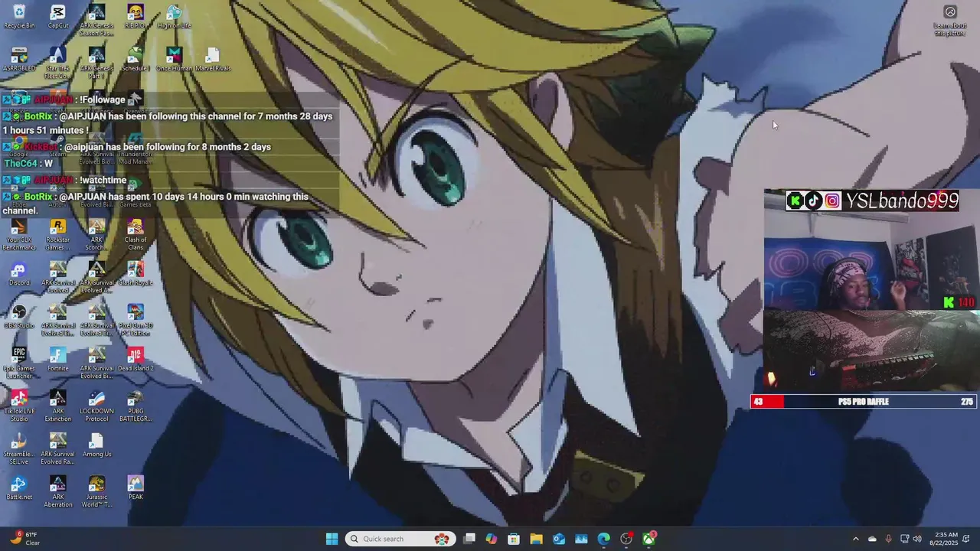The image size is (980, 551).
Task: Launch R.E.P.O. from the desktop
Action: click(x=136, y=16)
